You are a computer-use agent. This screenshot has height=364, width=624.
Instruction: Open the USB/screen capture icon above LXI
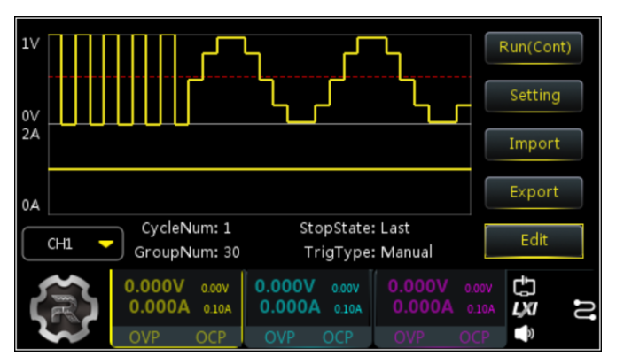[524, 286]
